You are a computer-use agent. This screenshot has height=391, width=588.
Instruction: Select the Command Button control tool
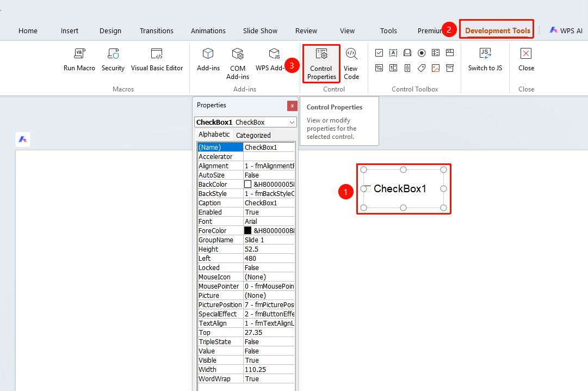point(407,53)
